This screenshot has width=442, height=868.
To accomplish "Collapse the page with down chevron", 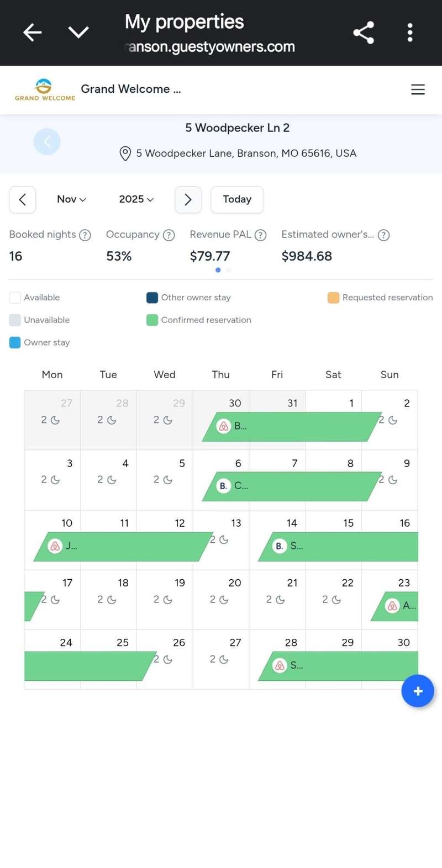I will pyautogui.click(x=78, y=33).
